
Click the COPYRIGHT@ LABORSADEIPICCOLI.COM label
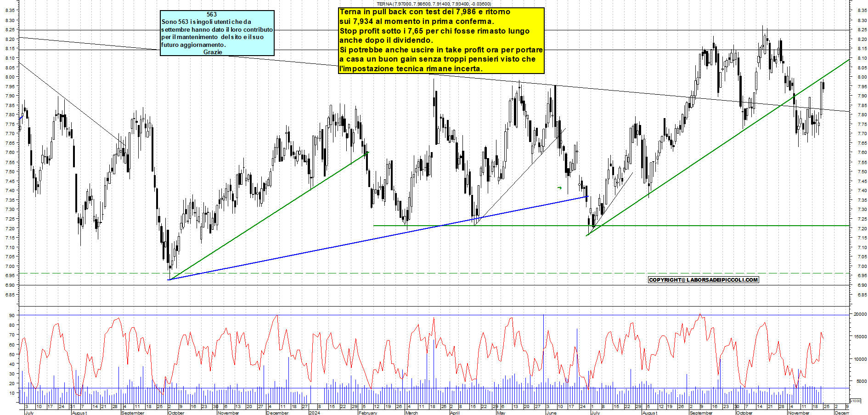click(x=703, y=280)
